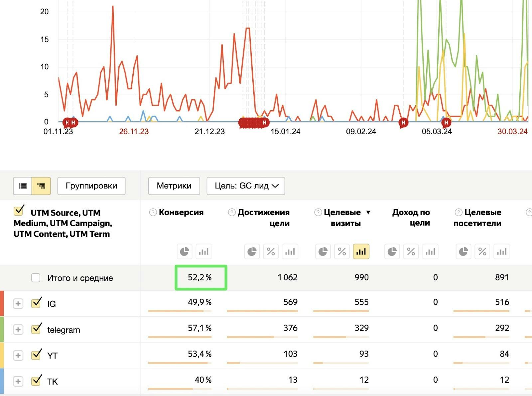Open the Группировки button
This screenshot has width=532, height=396.
point(91,186)
